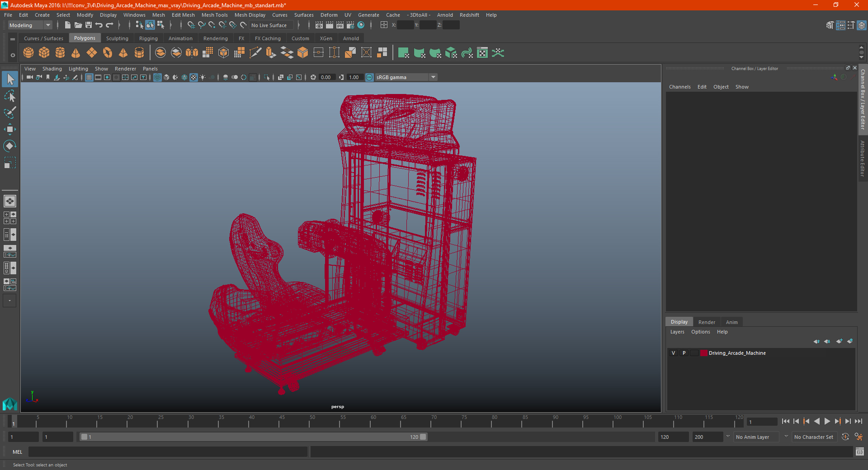Click the play backwards button
This screenshot has width=868, height=470.
(816, 421)
